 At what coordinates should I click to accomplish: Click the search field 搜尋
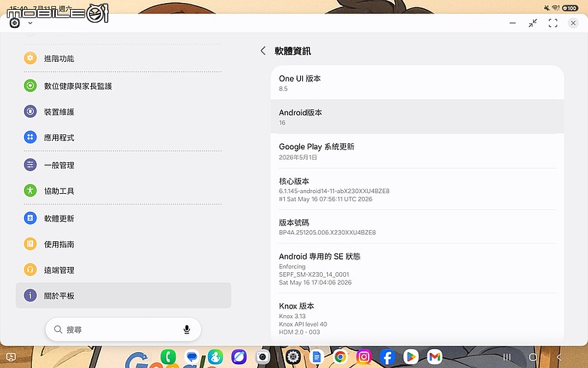(x=123, y=330)
